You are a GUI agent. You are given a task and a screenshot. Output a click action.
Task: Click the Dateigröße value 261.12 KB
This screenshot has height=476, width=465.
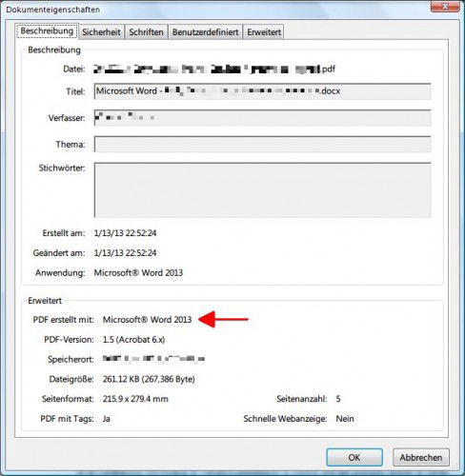coord(149,379)
